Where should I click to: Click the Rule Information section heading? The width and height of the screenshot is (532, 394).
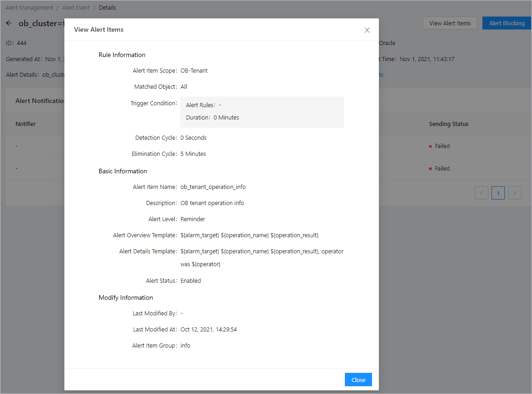click(122, 55)
